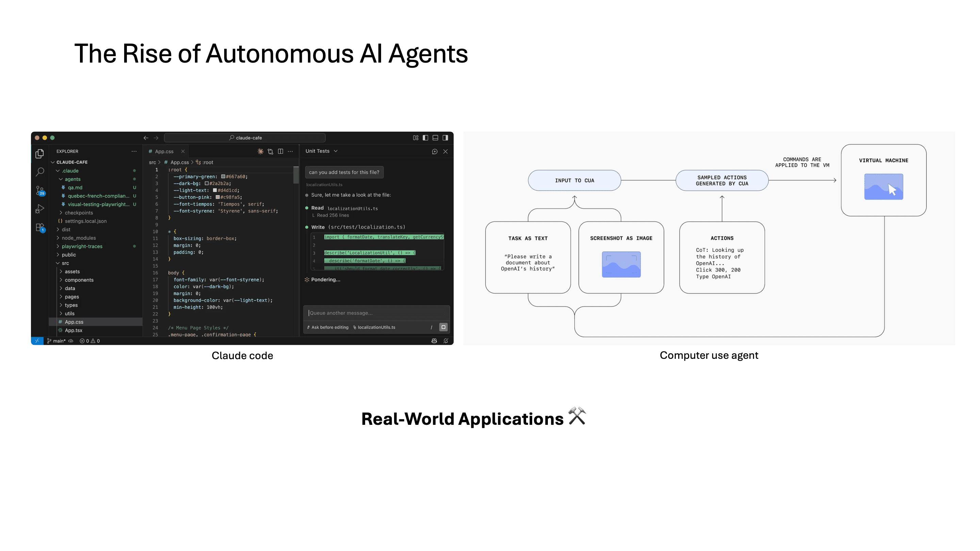The image size is (980, 551).
Task: Expand the components folder
Action: click(79, 280)
